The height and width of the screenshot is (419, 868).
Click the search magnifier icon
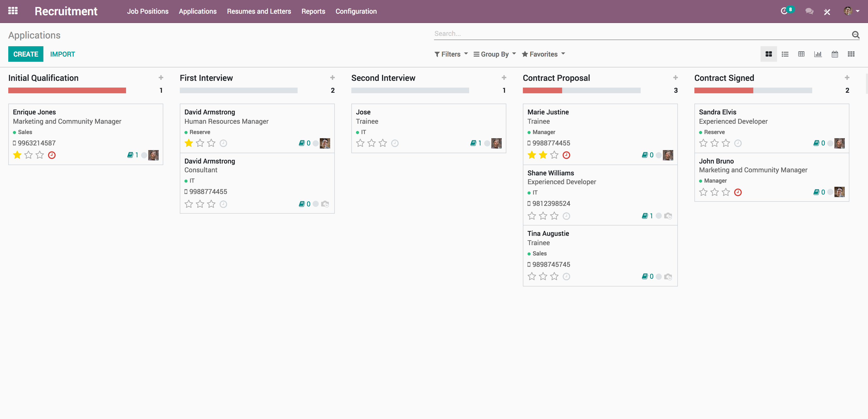click(x=855, y=34)
